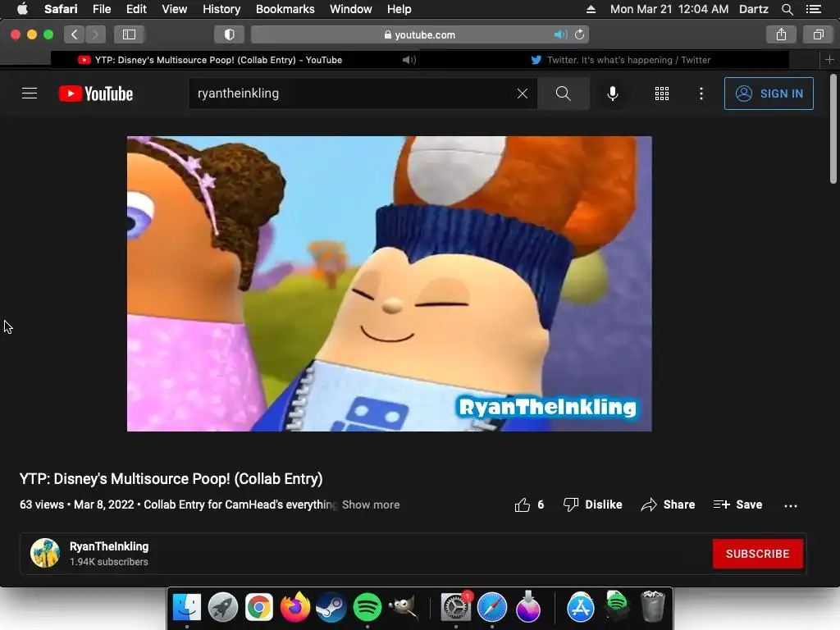840x630 pixels.
Task: Open the vertical three-dot settings menu
Action: [x=701, y=94]
